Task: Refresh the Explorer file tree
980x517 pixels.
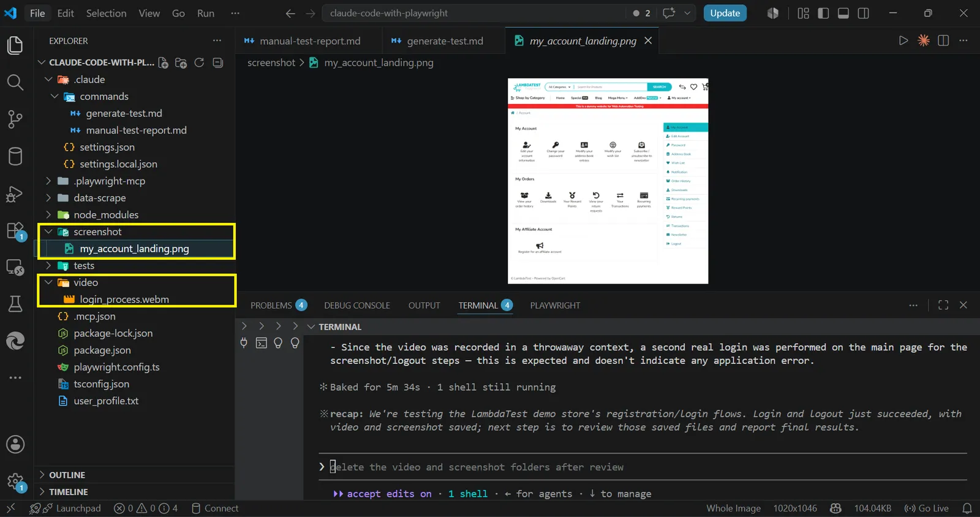Action: point(199,62)
